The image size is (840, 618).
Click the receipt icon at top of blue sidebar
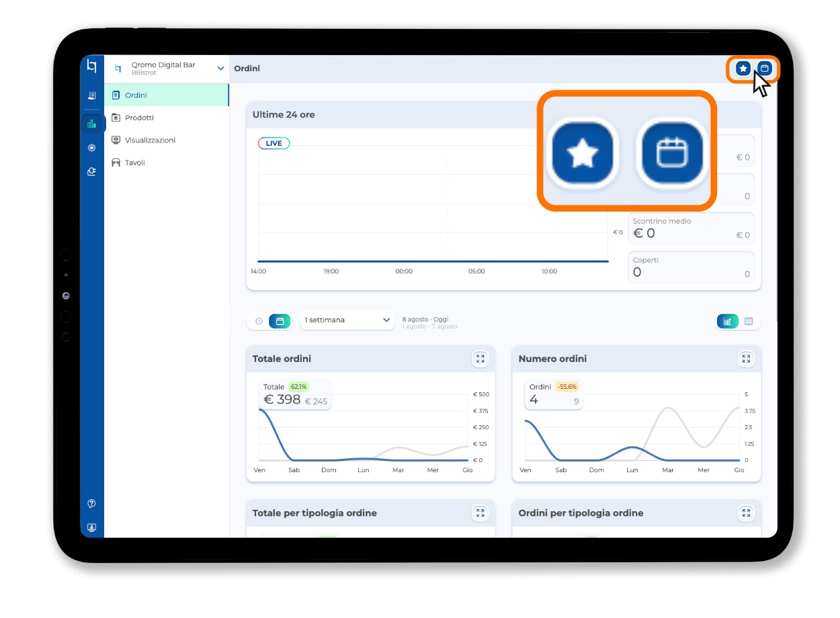pyautogui.click(x=91, y=96)
